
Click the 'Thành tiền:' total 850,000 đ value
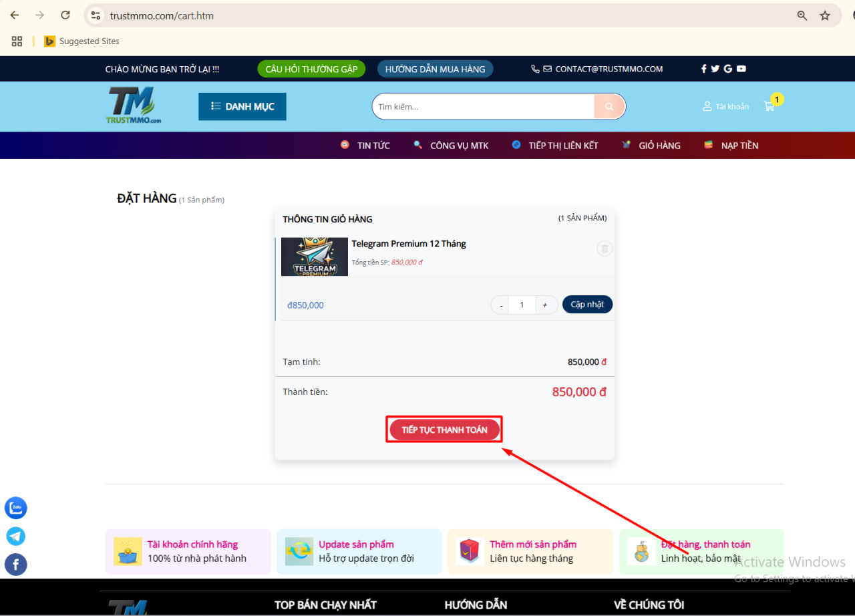(579, 392)
